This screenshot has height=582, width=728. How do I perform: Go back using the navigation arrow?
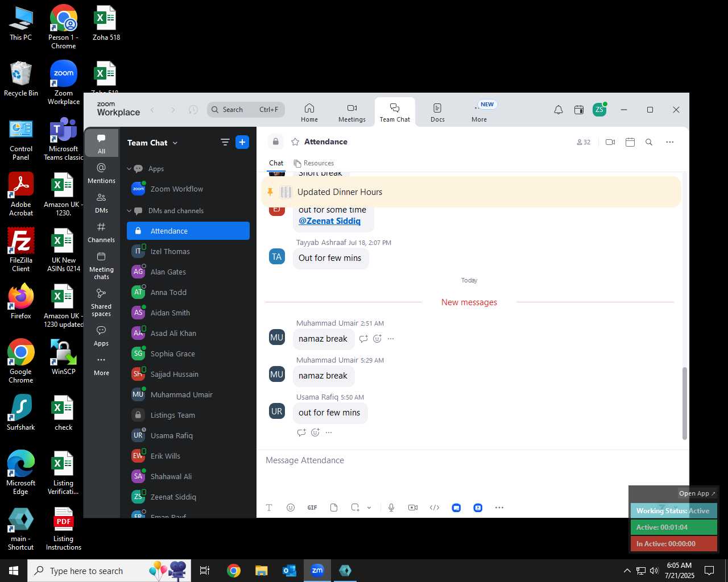[152, 110]
